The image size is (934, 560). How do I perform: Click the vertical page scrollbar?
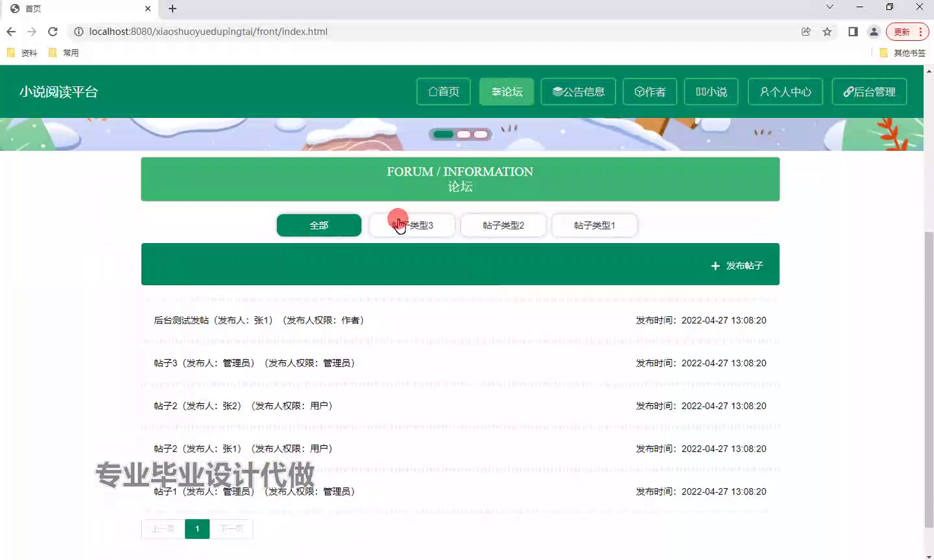point(929,379)
